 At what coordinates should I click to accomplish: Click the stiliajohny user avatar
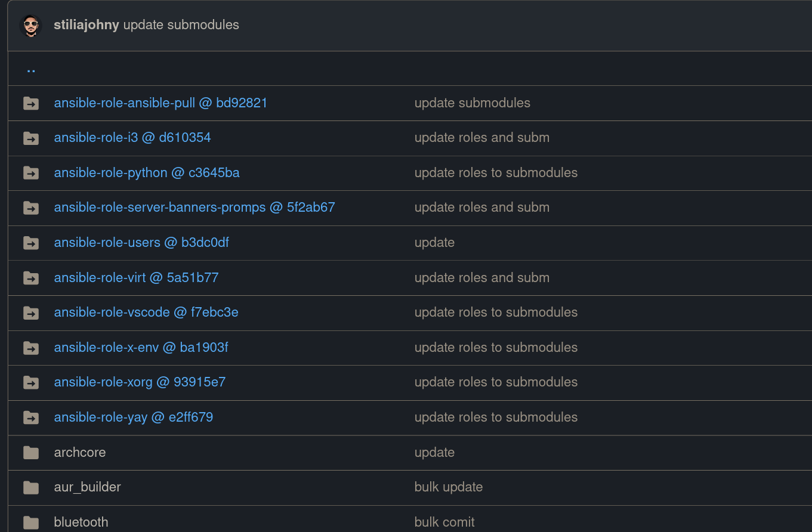click(30, 26)
